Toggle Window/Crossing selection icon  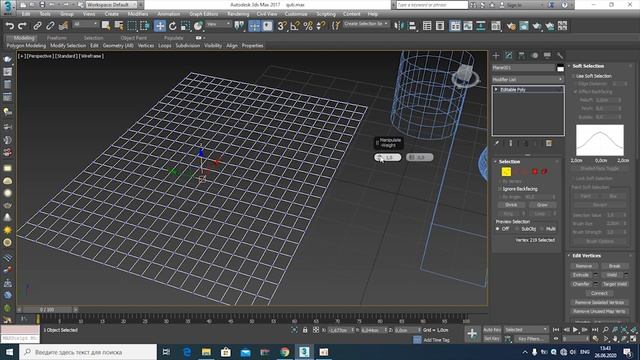click(145, 26)
